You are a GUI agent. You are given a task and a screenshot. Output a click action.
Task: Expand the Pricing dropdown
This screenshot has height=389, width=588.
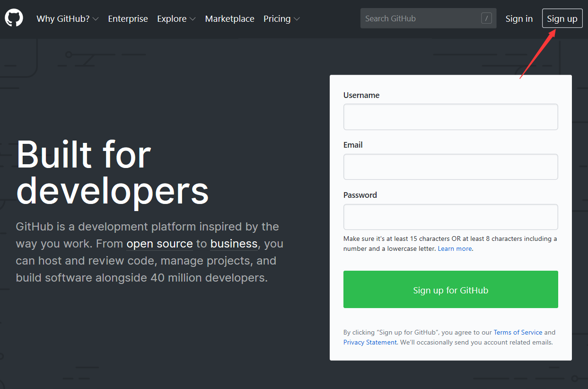[x=281, y=19]
